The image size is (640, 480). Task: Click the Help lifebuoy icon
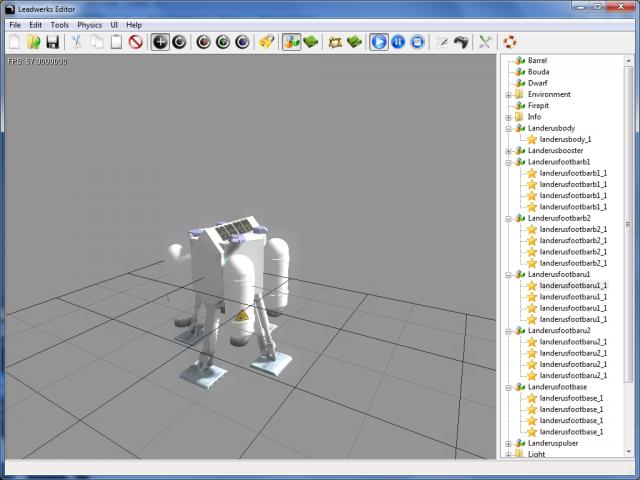pos(510,42)
